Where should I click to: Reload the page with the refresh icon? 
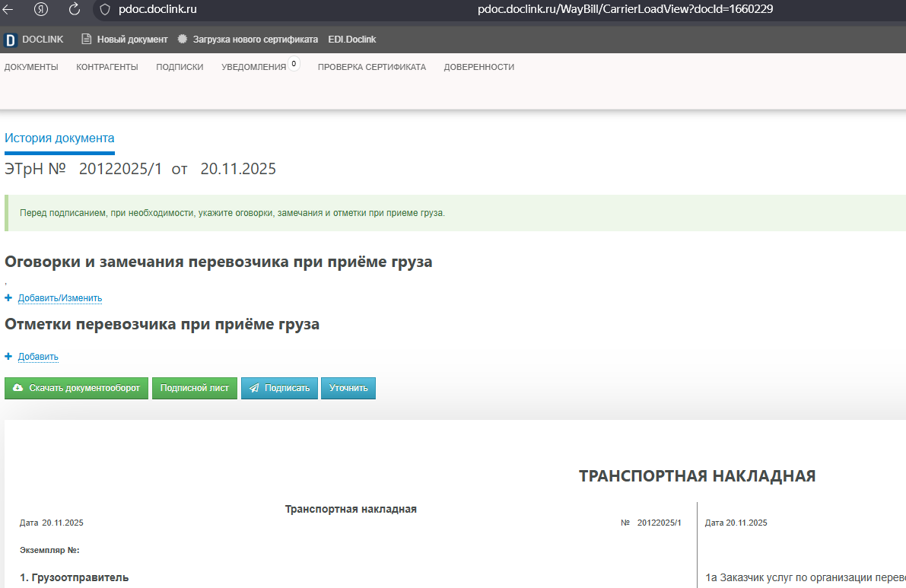pyautogui.click(x=74, y=9)
